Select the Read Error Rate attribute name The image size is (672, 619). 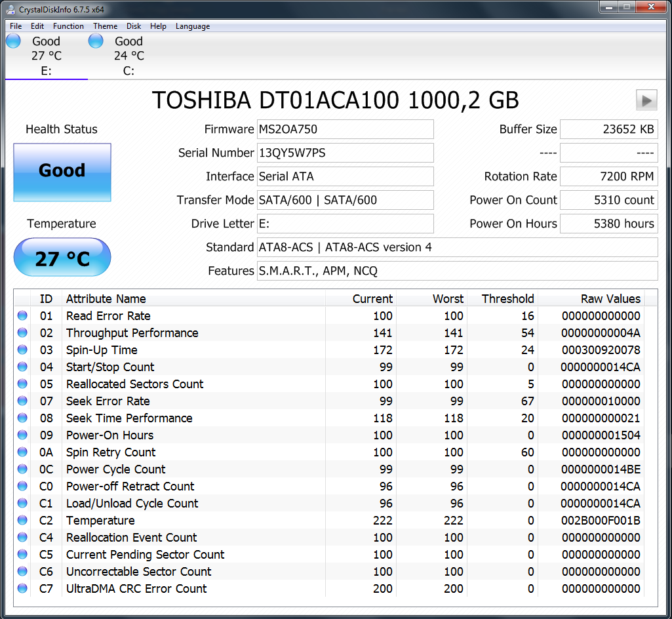tap(108, 316)
